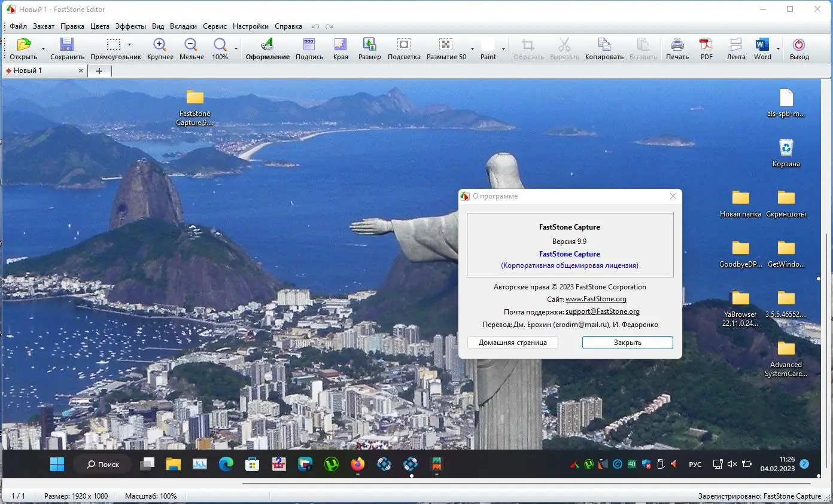Viewport: 833px width, 504px height.
Task: Open the Правка menu
Action: tap(72, 26)
